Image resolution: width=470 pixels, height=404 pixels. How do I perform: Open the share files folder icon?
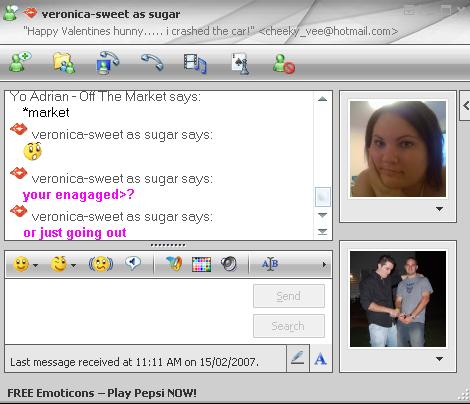(x=64, y=63)
